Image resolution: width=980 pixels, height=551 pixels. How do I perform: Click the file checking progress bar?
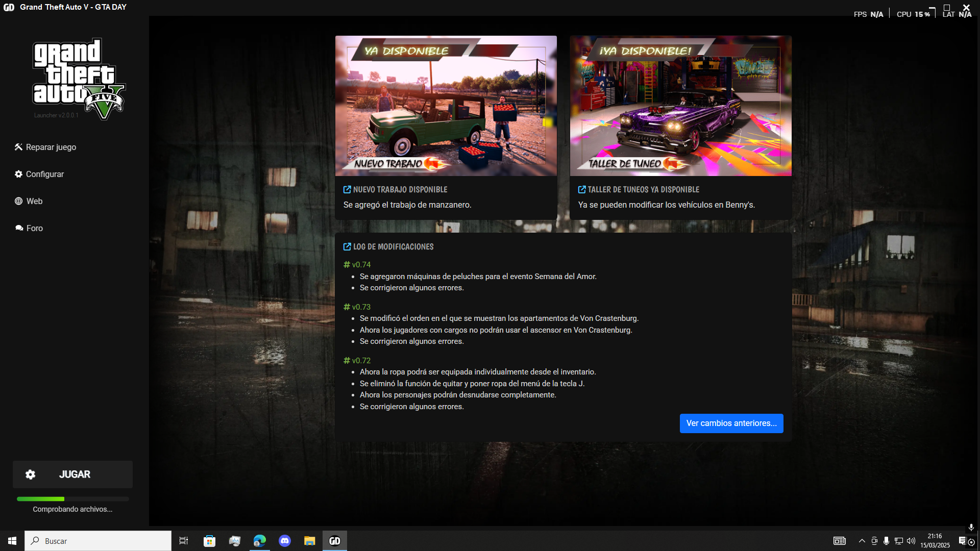click(72, 499)
